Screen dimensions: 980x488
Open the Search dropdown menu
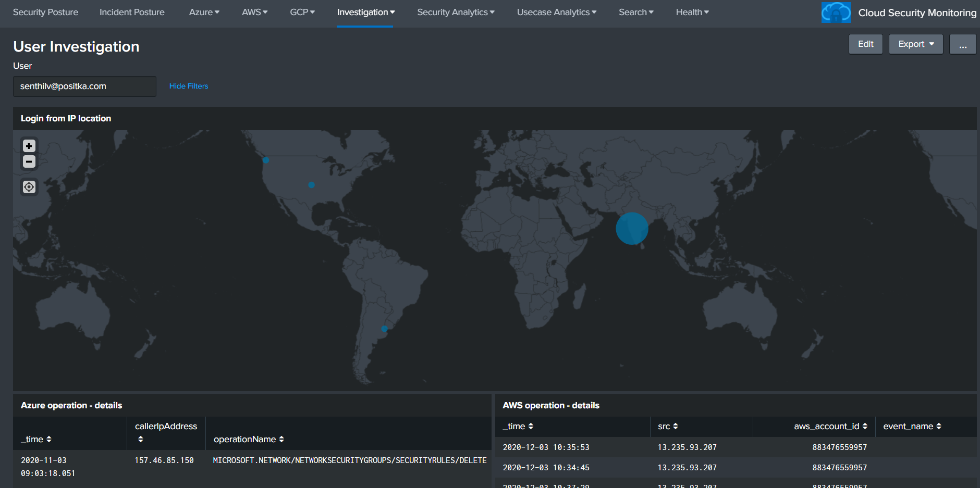tap(636, 12)
